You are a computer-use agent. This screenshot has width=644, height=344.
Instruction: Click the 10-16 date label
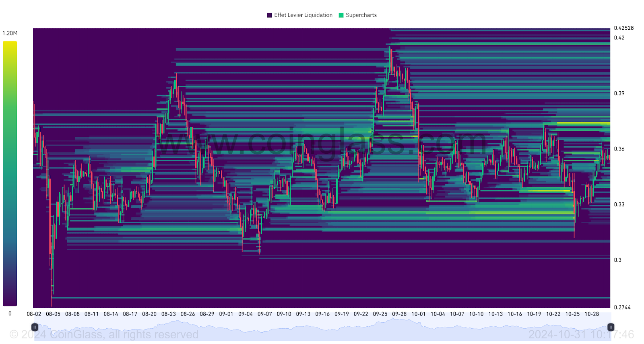515,314
